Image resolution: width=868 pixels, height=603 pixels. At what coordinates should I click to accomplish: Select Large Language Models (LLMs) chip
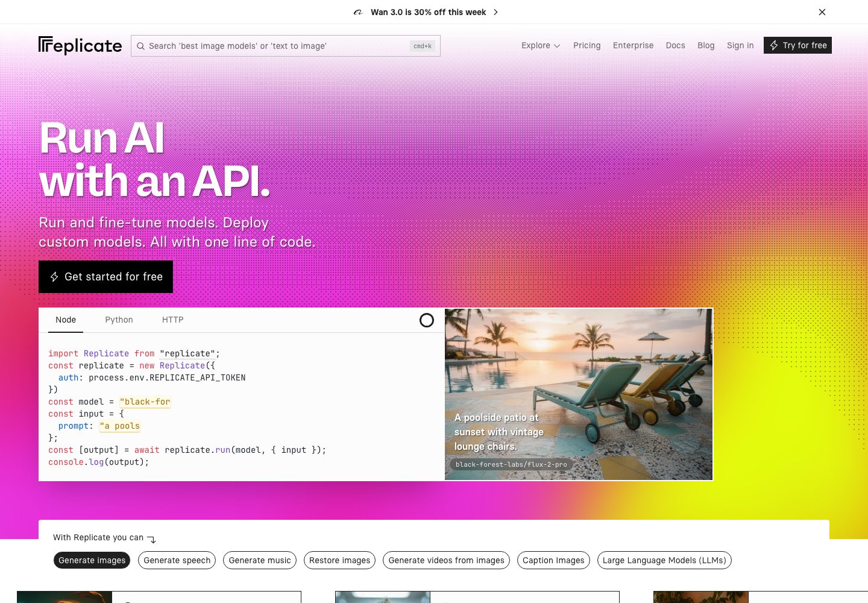(x=664, y=560)
